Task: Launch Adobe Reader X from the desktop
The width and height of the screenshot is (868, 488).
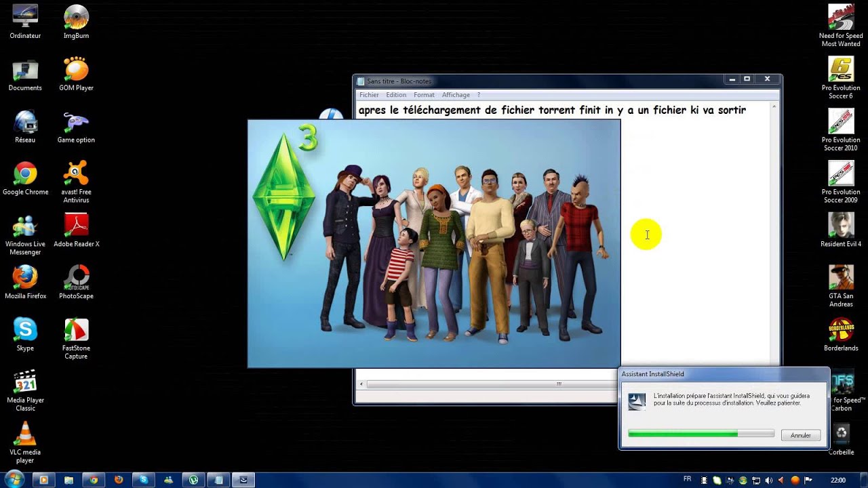Action: tap(76, 230)
